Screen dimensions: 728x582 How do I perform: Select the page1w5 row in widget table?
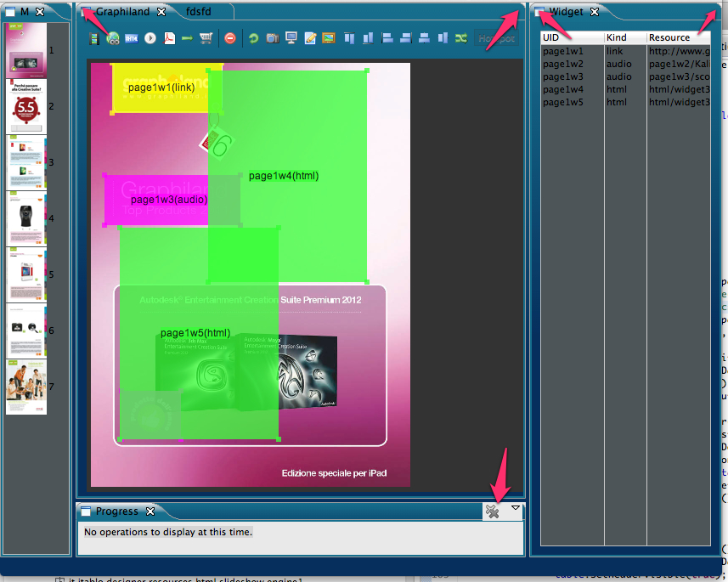click(563, 102)
